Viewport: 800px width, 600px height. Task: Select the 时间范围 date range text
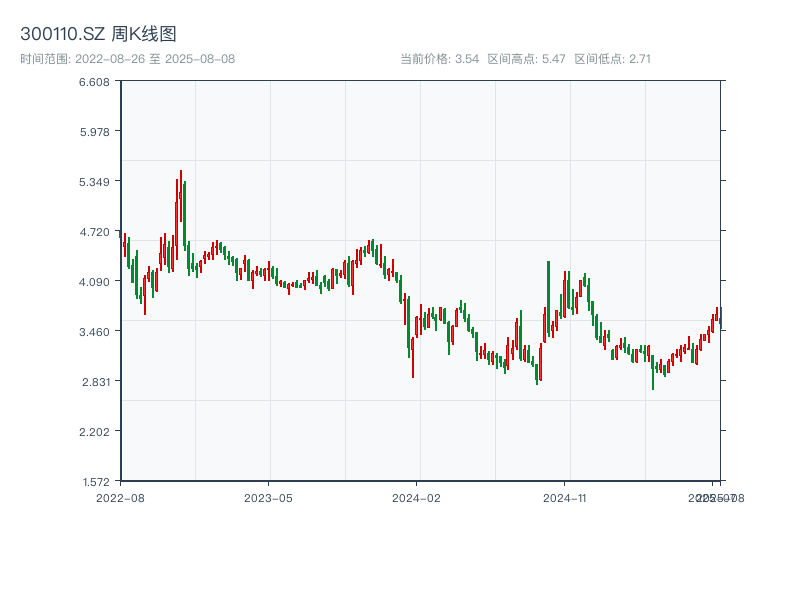coord(127,59)
